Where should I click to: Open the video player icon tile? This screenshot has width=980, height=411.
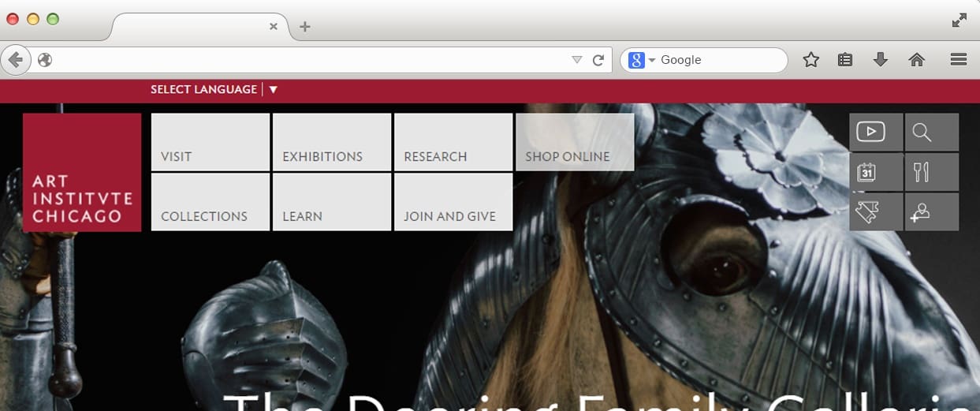click(x=875, y=132)
